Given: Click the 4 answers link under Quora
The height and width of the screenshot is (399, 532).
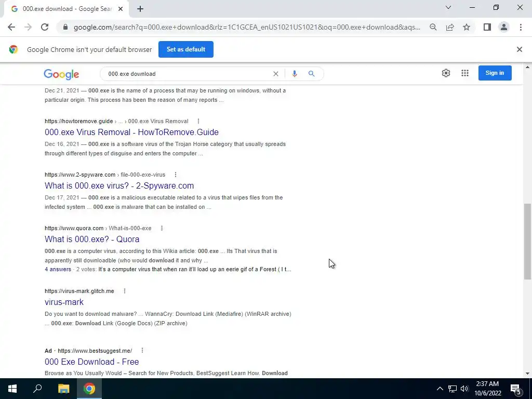Looking at the screenshot, I should tap(58, 270).
